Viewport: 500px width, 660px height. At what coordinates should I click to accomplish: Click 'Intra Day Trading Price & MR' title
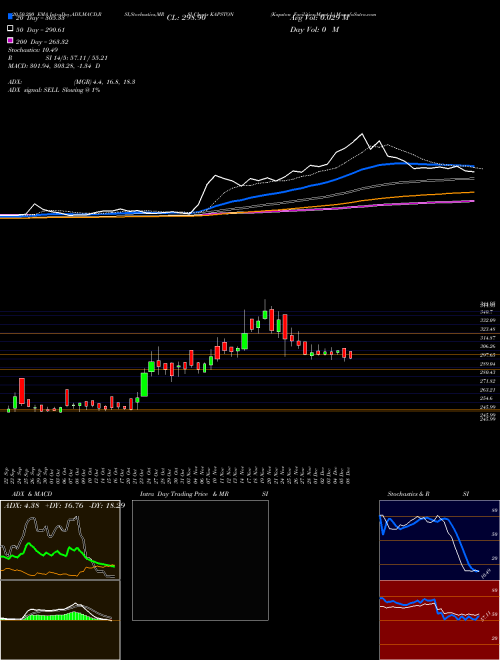click(x=184, y=494)
